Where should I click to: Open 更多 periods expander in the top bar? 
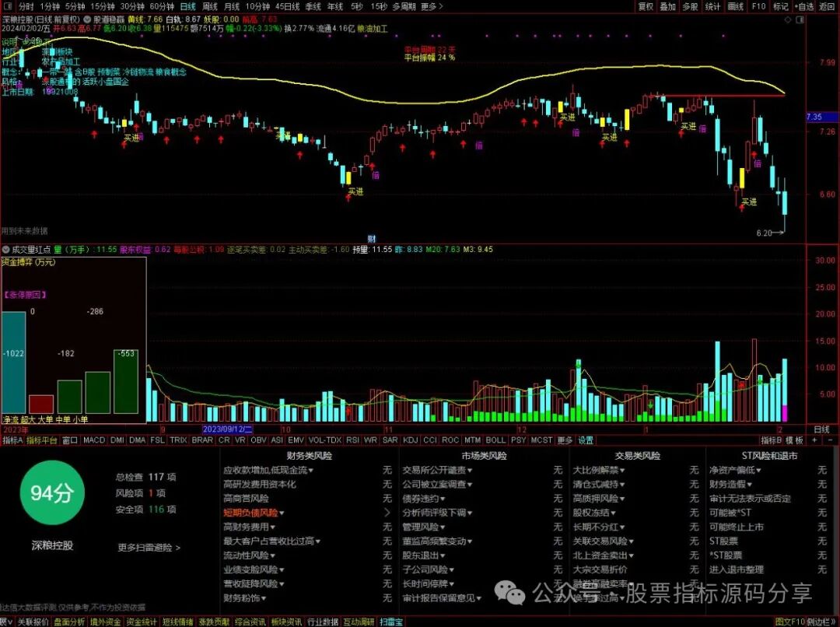(x=432, y=6)
